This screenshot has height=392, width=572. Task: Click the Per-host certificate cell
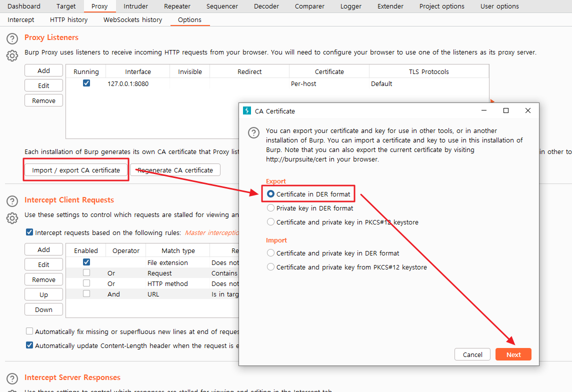(x=329, y=83)
